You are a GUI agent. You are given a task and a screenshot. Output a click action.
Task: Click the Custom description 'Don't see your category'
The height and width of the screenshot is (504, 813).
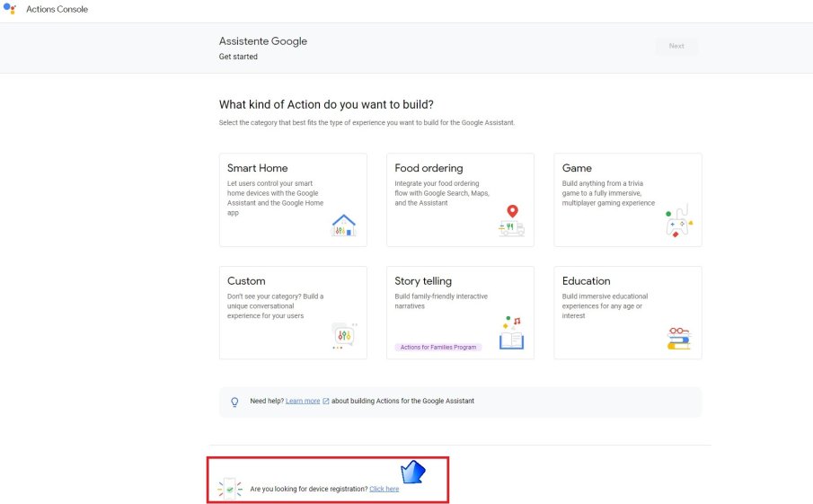pyautogui.click(x=275, y=306)
